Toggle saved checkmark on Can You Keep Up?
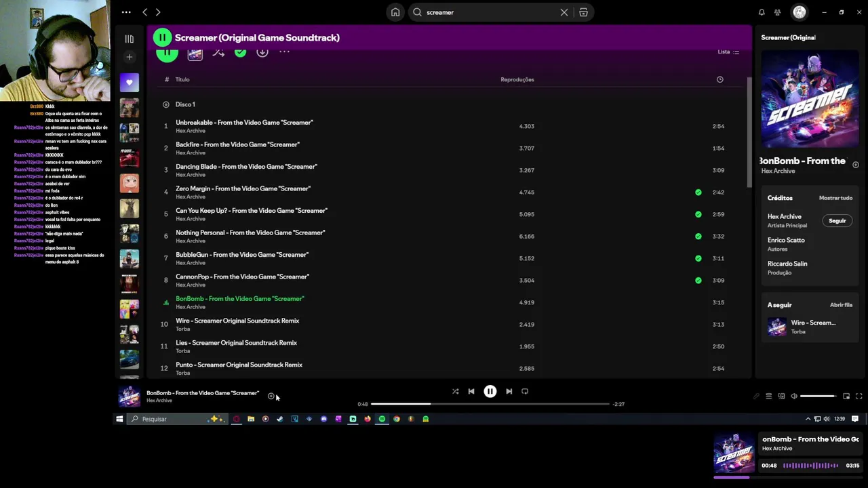Viewport: 868px width, 488px height. coord(698,214)
